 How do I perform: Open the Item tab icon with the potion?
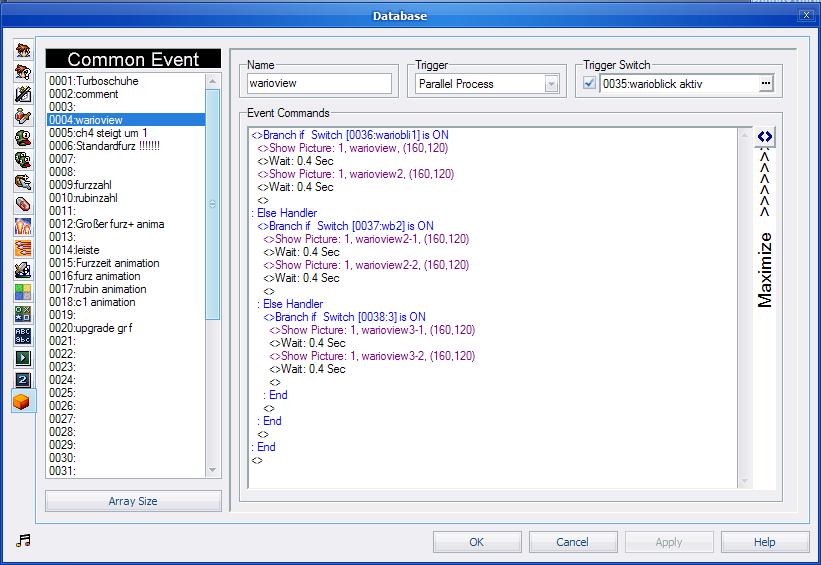[x=22, y=116]
